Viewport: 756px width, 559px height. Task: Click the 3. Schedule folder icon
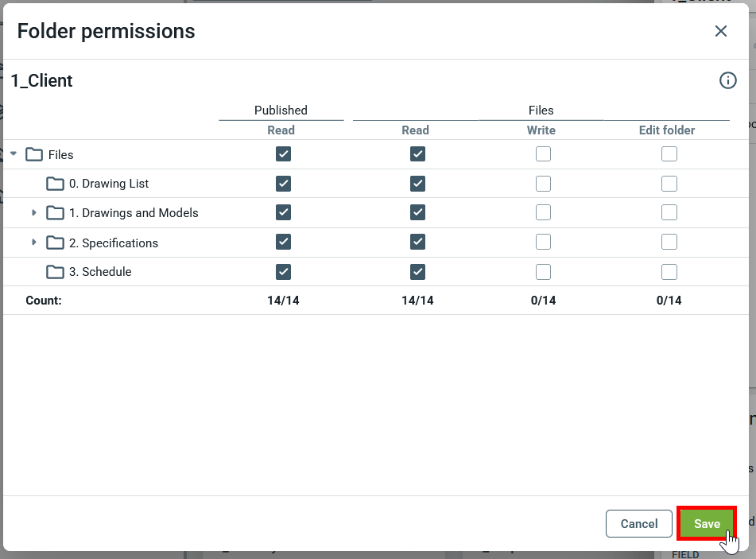pos(55,272)
